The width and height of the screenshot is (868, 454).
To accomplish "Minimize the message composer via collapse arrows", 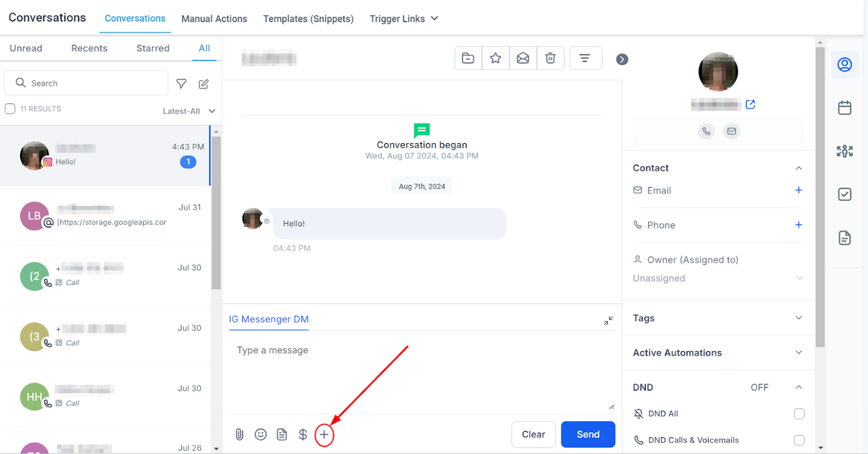I will [x=609, y=320].
